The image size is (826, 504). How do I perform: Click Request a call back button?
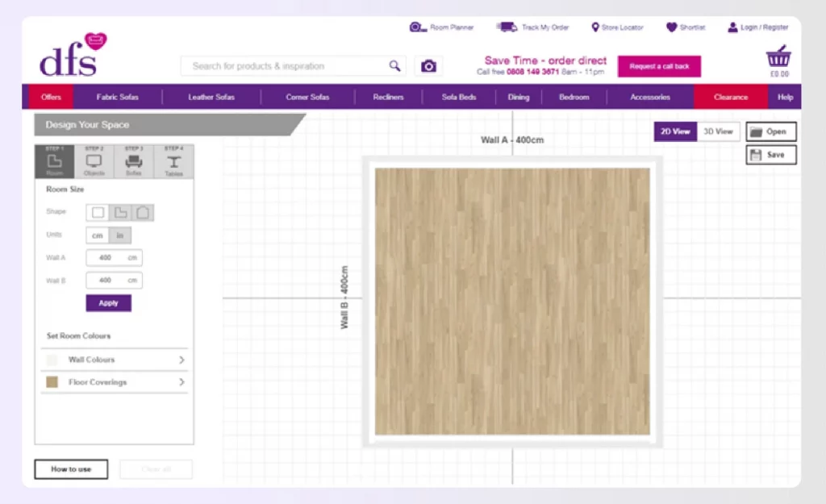659,66
